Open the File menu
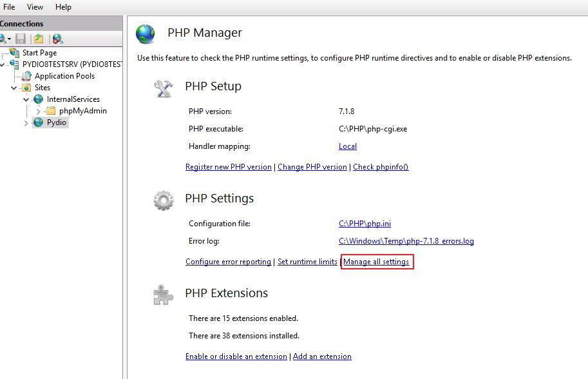 click(x=9, y=6)
